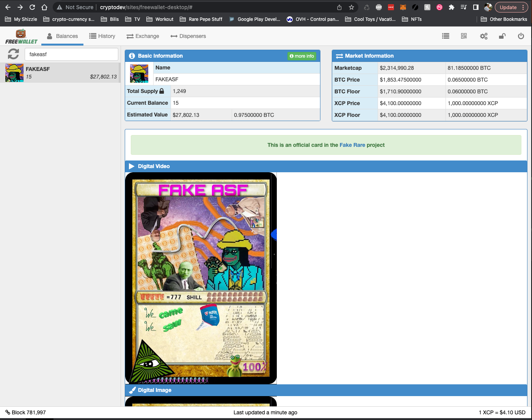Click the FAKEASF thumbnail in Basic Information
This screenshot has width=532, height=420.
[139, 74]
